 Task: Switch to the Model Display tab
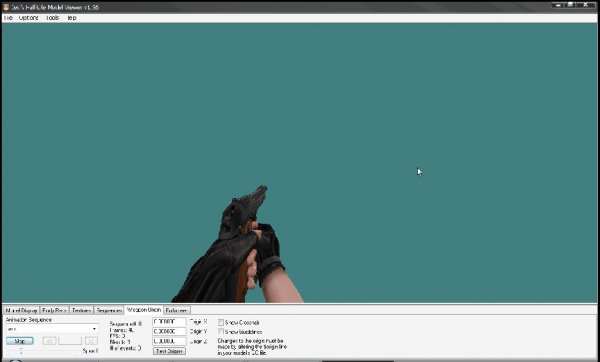pyautogui.click(x=21, y=310)
